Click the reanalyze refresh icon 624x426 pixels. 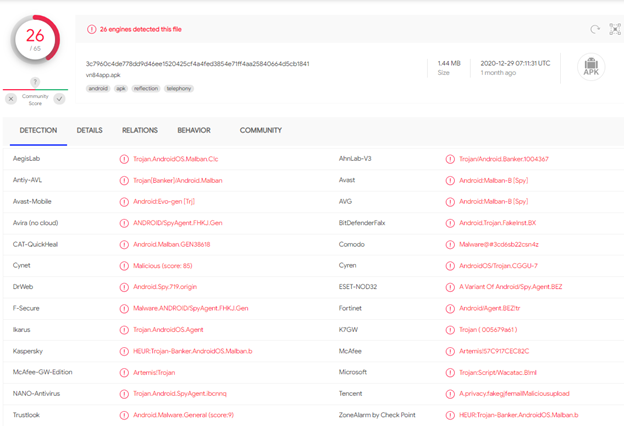[x=595, y=29]
